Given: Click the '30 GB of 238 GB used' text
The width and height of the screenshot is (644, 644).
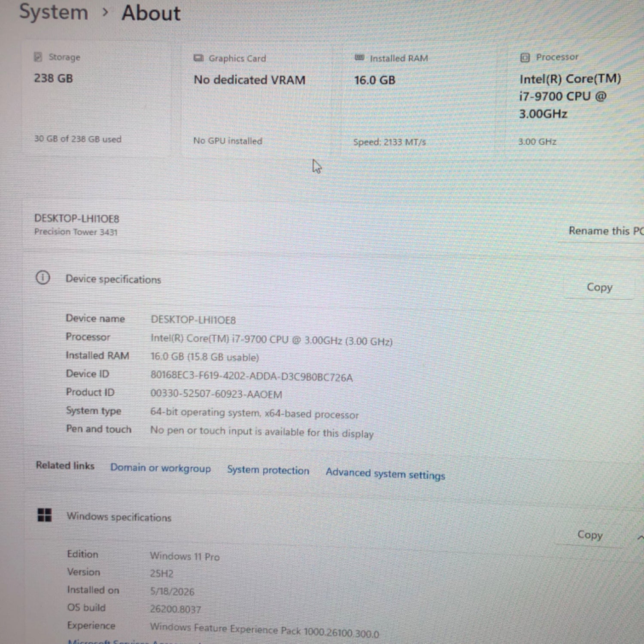Looking at the screenshot, I should (x=78, y=139).
